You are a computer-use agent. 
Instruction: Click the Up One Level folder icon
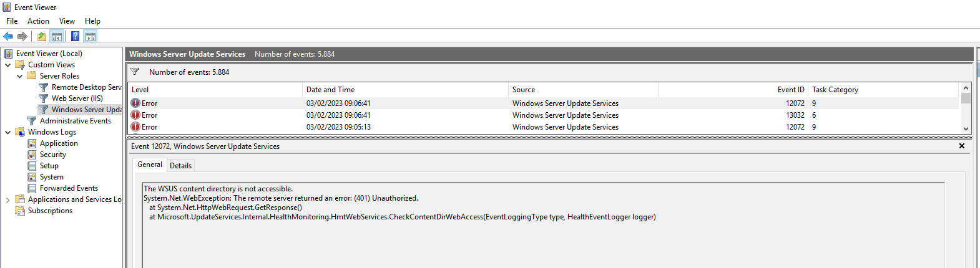(41, 36)
